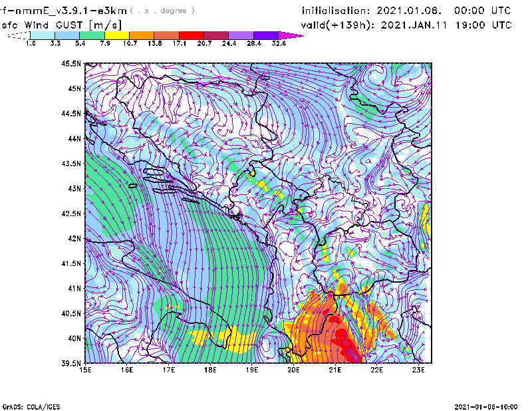Click the legend value 10.7
Screen dimensions: 532x411
point(130,43)
